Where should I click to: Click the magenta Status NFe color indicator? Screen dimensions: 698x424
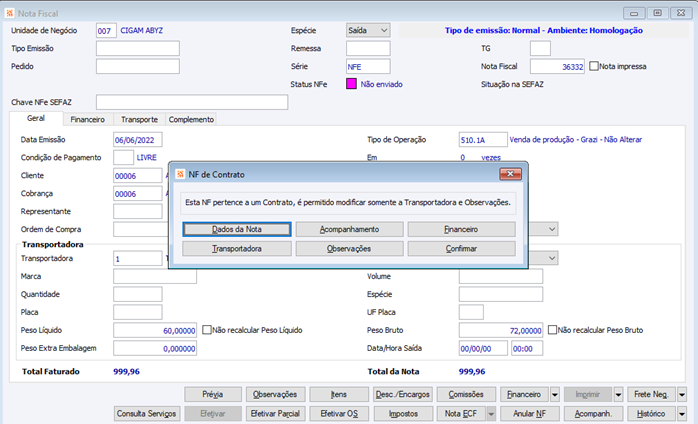click(x=351, y=84)
